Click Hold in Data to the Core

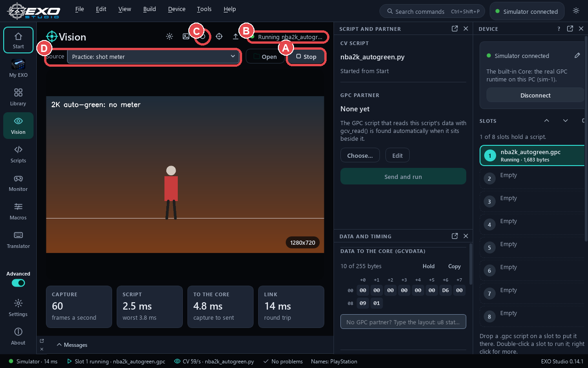click(429, 266)
